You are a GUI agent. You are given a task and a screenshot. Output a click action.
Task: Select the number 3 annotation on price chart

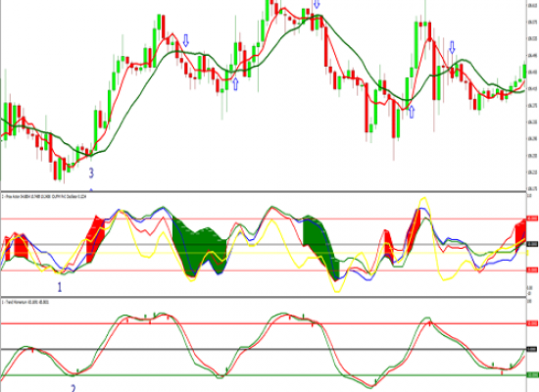pos(91,172)
